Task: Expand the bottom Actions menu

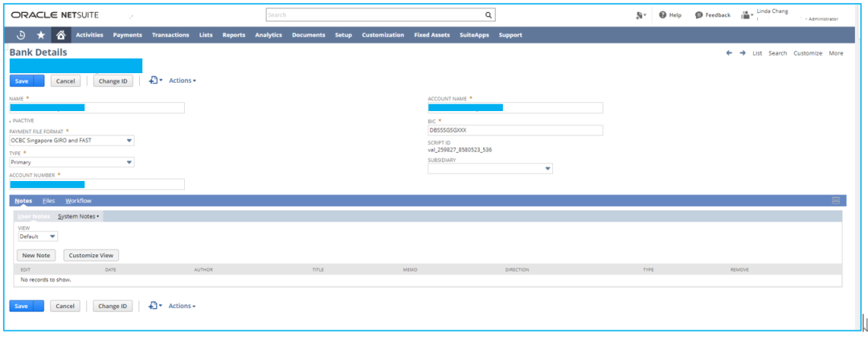Action: tap(182, 306)
